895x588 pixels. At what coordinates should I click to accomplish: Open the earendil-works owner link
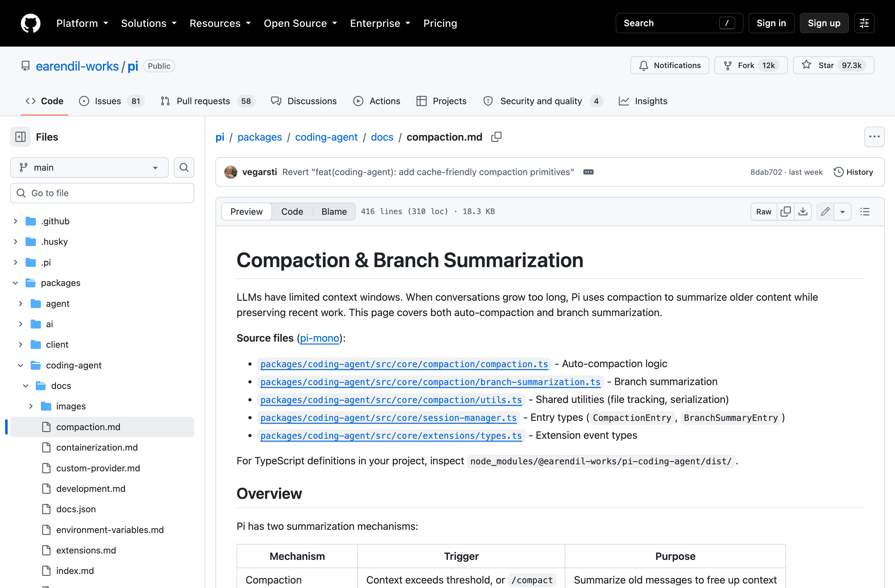(77, 66)
